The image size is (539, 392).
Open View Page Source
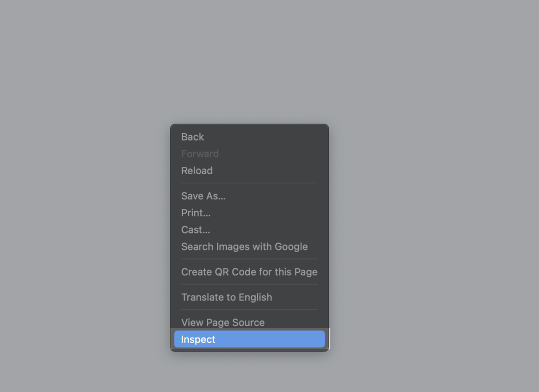[x=223, y=323]
